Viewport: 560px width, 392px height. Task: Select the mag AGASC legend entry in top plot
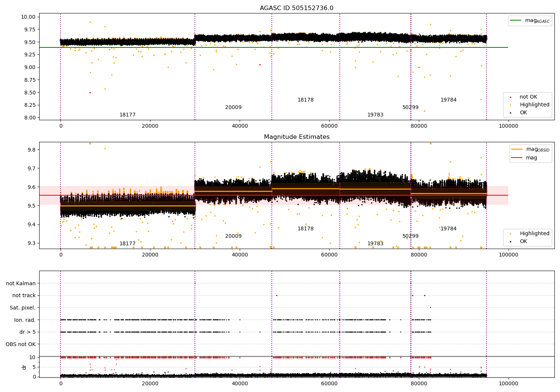pos(530,21)
